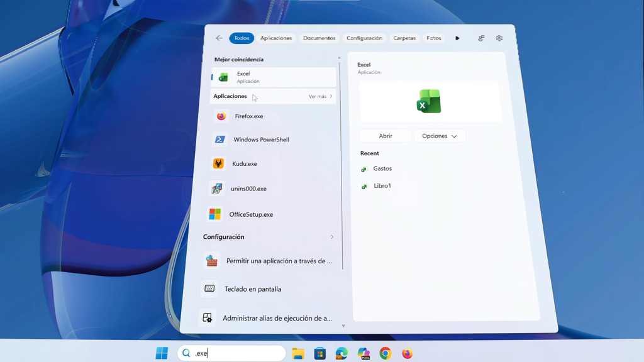Viewport: 644px width, 362px height.
Task: Switch to the Documentos filter tab
Action: [x=319, y=38]
